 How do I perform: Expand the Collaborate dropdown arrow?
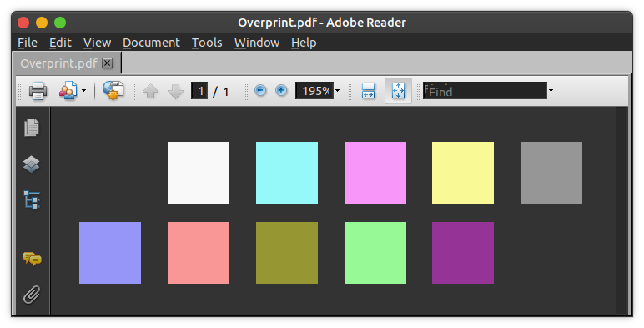(x=83, y=91)
